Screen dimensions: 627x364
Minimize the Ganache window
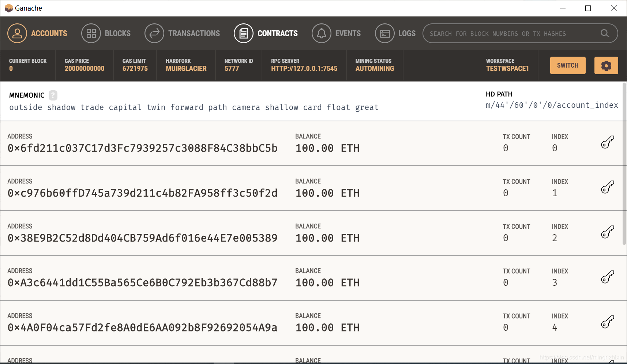(563, 8)
